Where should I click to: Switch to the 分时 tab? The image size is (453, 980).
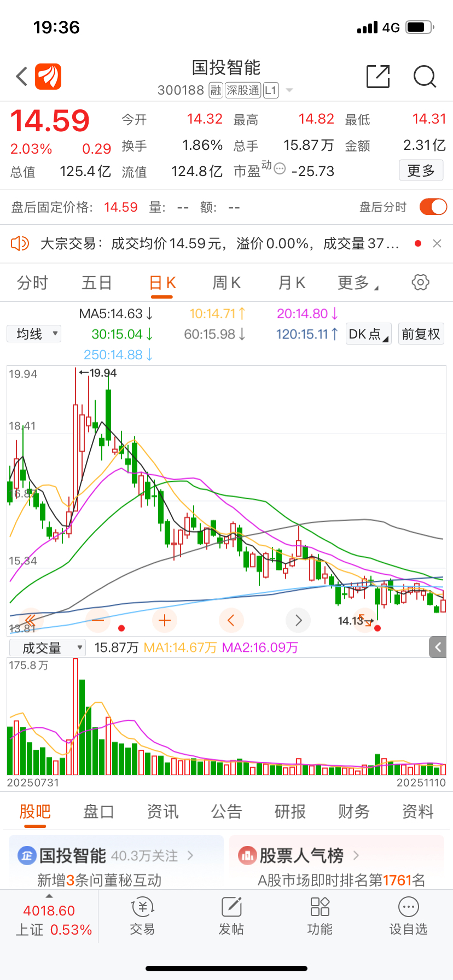(33, 283)
